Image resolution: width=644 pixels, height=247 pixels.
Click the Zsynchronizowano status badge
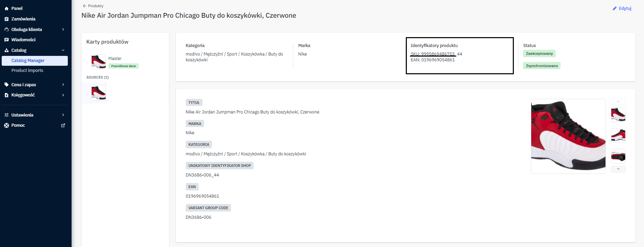(542, 66)
